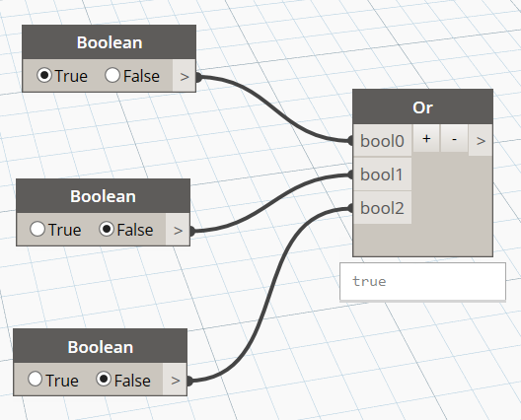
Task: Click the 'true' preview bubble
Action: point(422,282)
